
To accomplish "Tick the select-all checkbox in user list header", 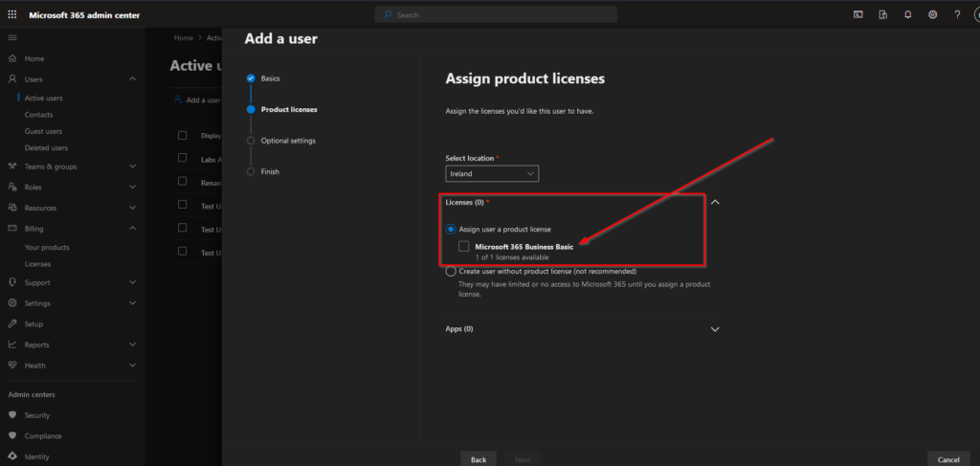I will [183, 136].
